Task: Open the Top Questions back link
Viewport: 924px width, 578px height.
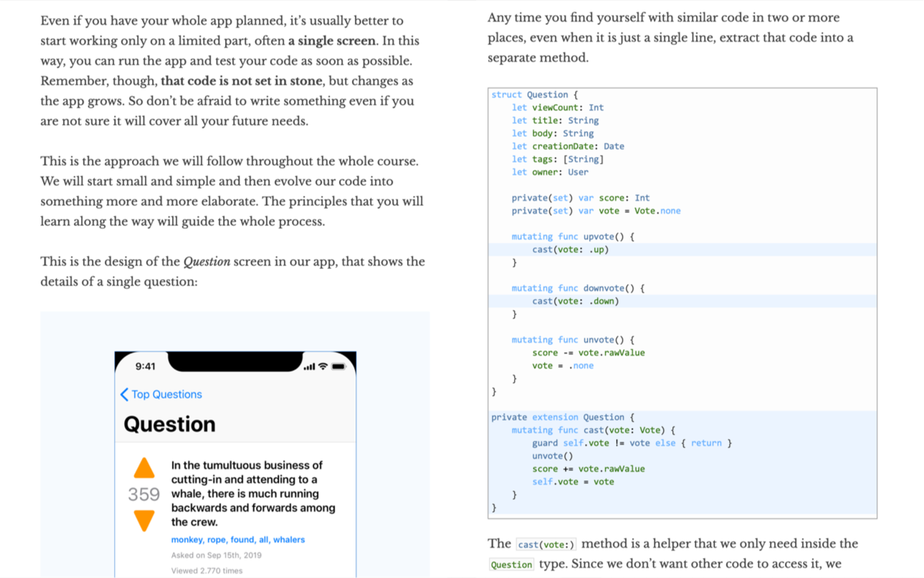Action: click(x=166, y=394)
